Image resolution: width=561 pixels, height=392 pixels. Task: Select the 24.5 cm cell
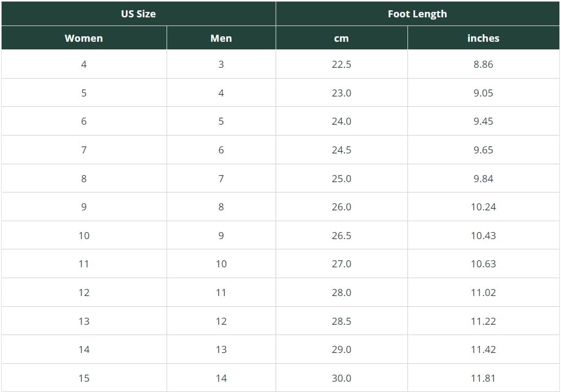[341, 150]
